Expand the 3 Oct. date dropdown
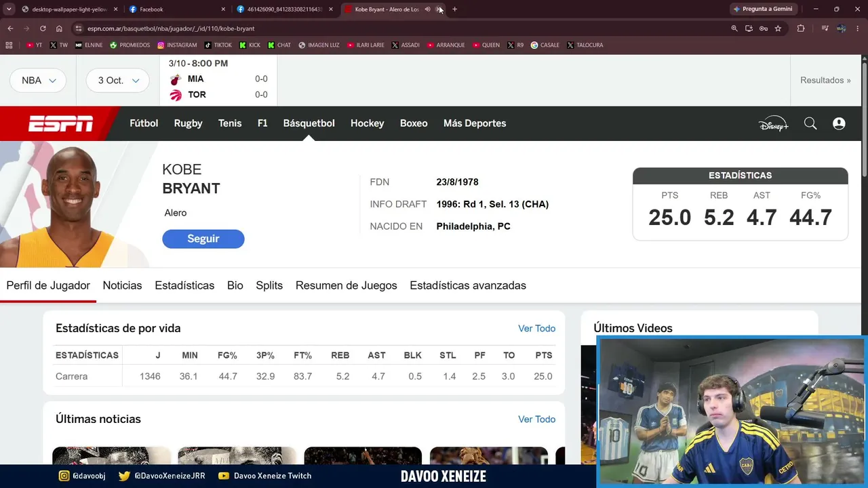The image size is (868, 488). coord(117,80)
